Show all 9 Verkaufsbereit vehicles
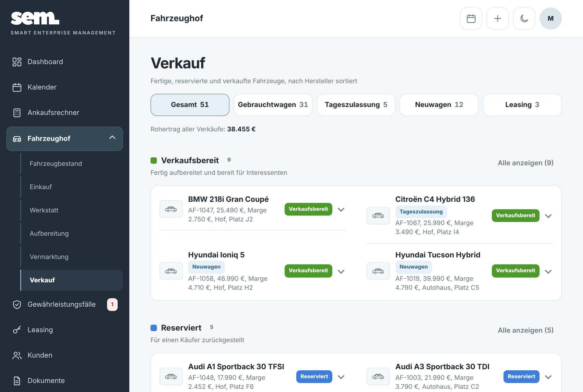Image resolution: width=583 pixels, height=392 pixels. coord(525,163)
